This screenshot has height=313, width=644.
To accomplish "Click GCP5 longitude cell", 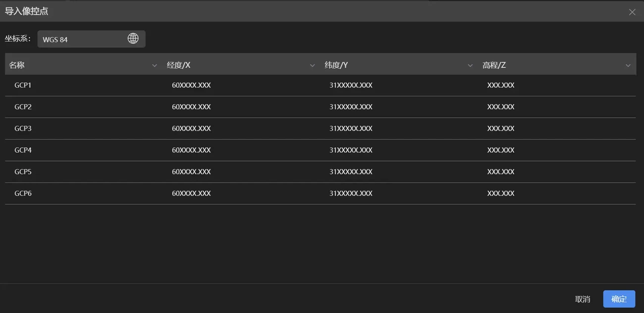I will [x=191, y=172].
